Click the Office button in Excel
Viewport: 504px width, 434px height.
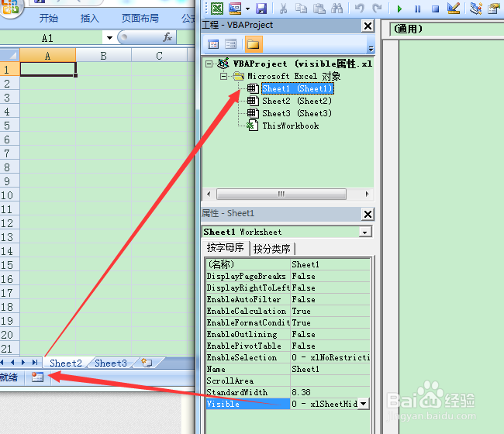[x=11, y=6]
